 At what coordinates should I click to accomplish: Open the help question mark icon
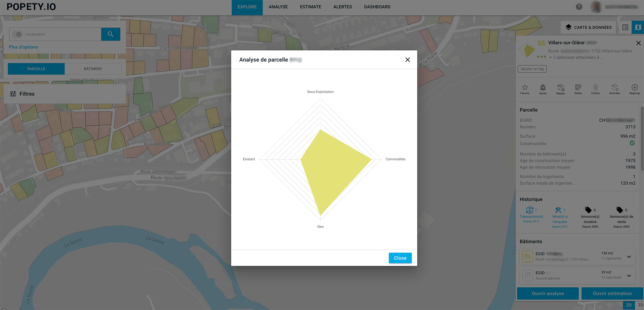pos(579,7)
